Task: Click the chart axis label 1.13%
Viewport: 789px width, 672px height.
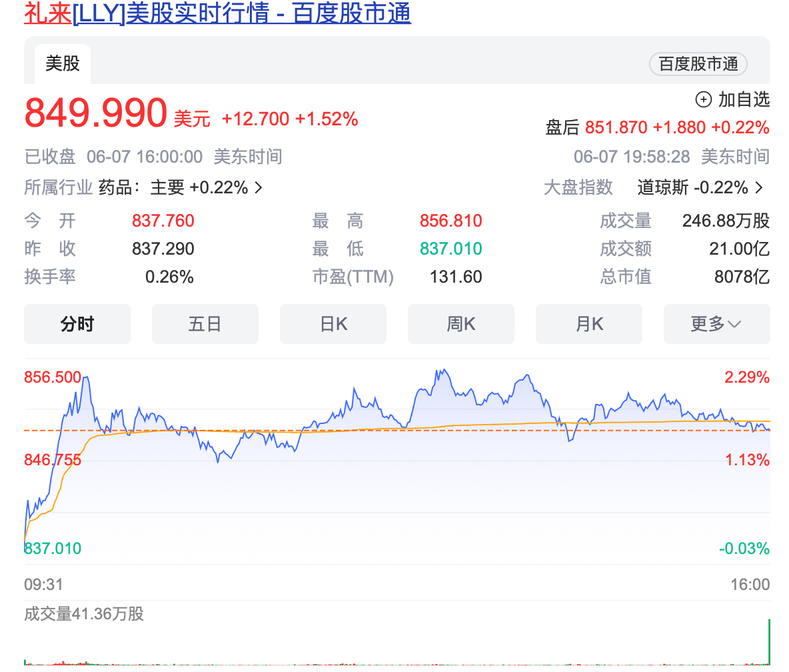Action: tap(747, 459)
